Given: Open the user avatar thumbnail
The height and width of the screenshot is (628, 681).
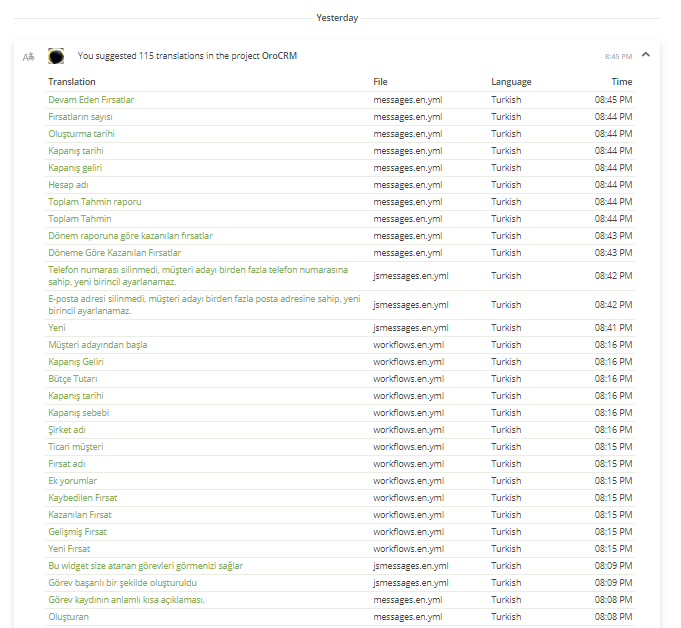Looking at the screenshot, I should tap(56, 56).
